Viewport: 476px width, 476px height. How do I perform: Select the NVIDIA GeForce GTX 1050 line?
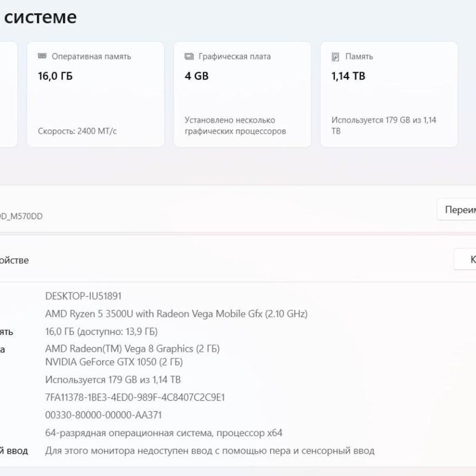(x=114, y=362)
